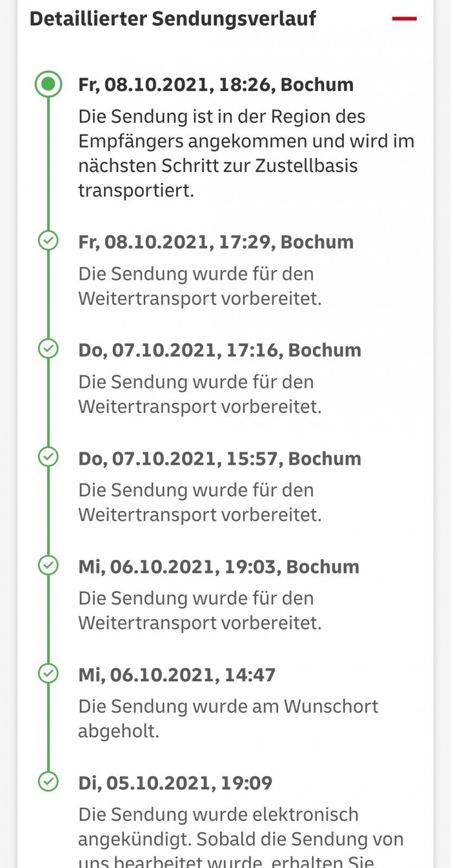451x868 pixels.
Task: Tap the Detaillierter Sendungsverlauf heading
Action: click(x=172, y=18)
